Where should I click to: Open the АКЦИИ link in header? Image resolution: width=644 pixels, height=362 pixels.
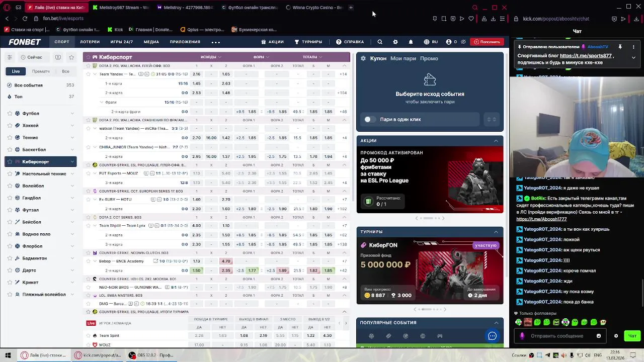(x=272, y=42)
